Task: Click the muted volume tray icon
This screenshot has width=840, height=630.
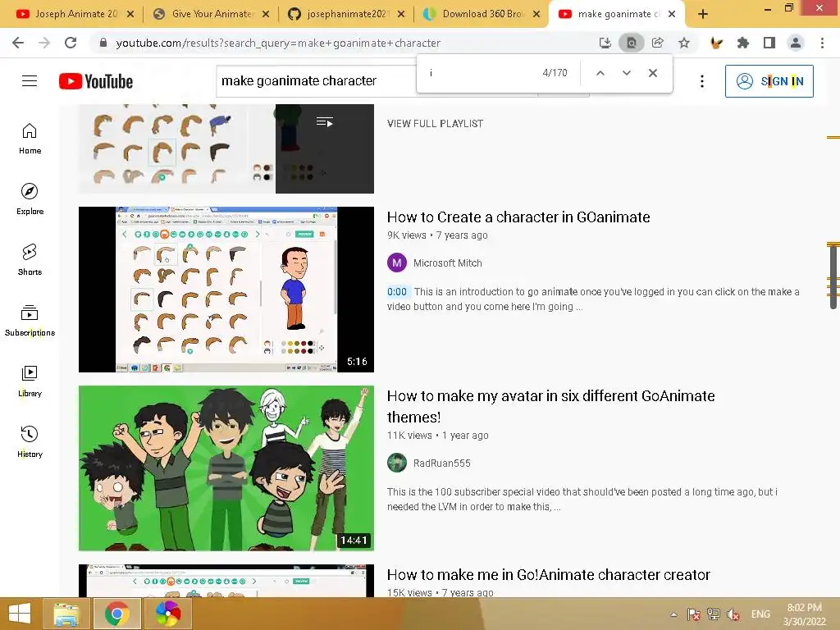Action: pos(733,614)
